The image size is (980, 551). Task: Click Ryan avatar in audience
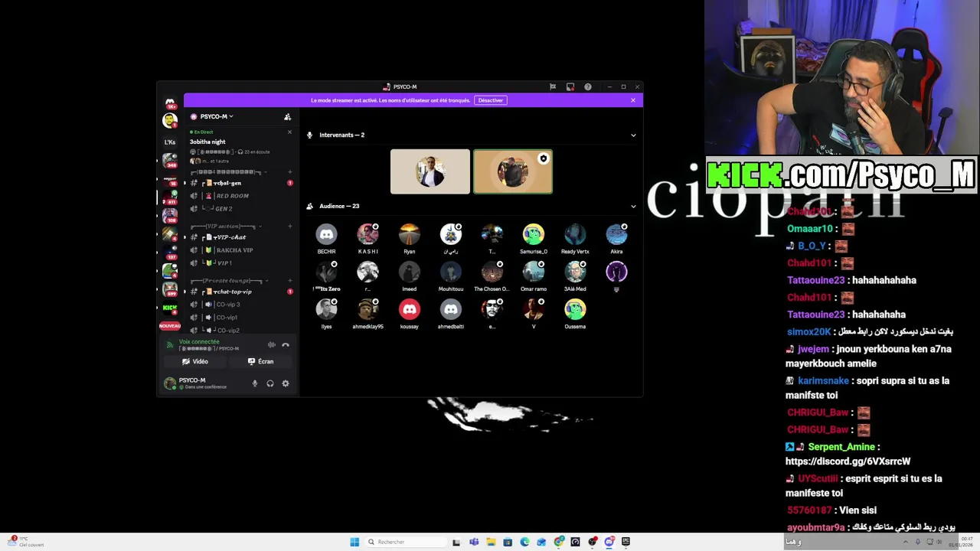tap(410, 234)
